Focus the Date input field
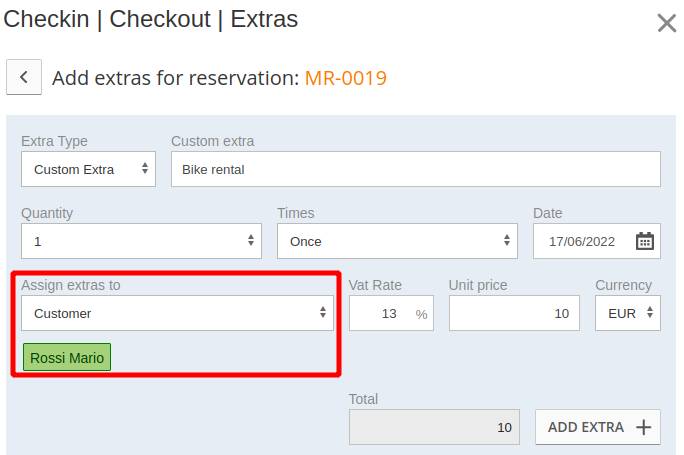This screenshot has height=455, width=684. coord(582,241)
